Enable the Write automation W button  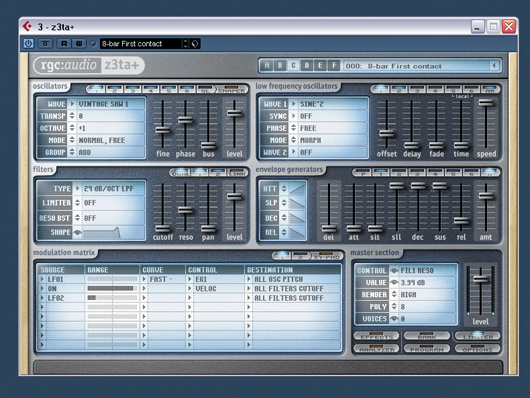[79, 44]
